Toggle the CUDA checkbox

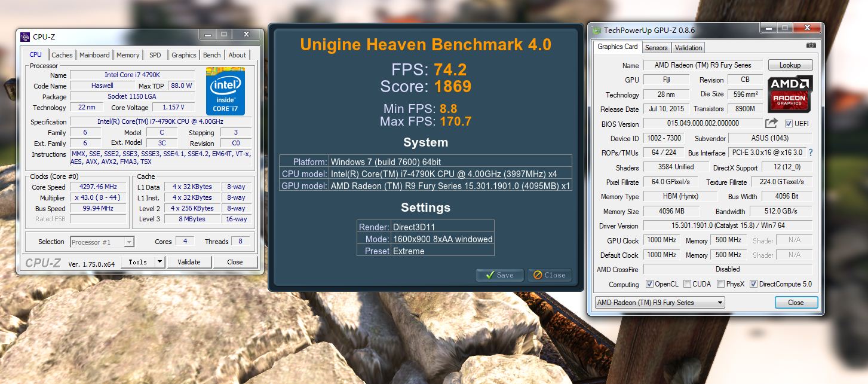click(x=687, y=284)
